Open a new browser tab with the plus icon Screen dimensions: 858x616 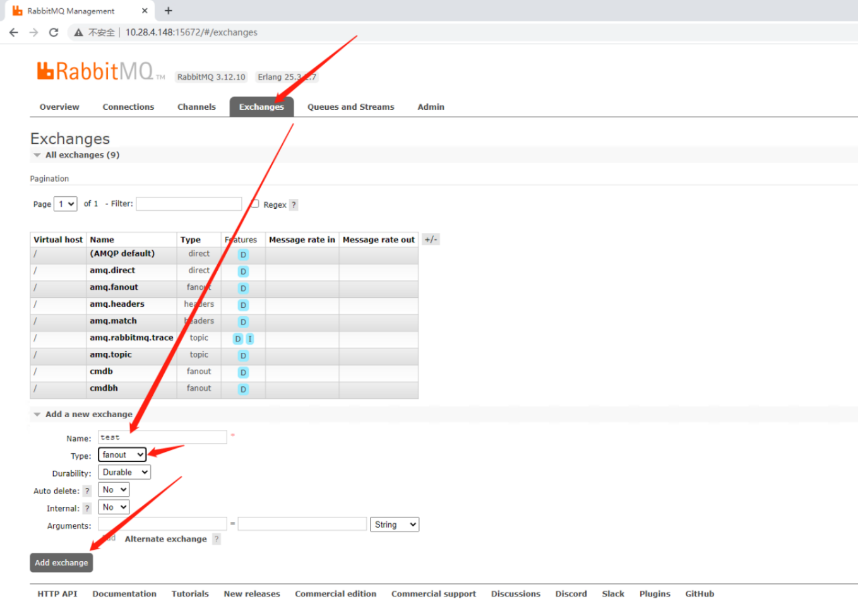(x=169, y=11)
